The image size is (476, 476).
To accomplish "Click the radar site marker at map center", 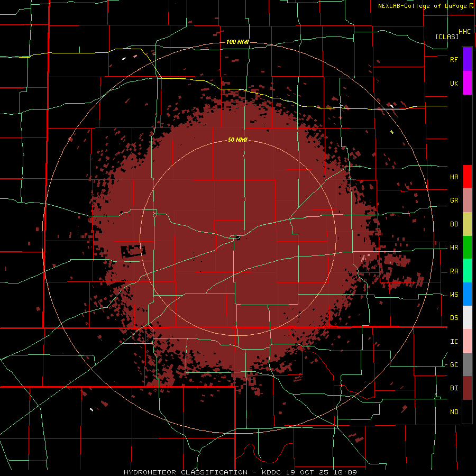I will (x=237, y=237).
